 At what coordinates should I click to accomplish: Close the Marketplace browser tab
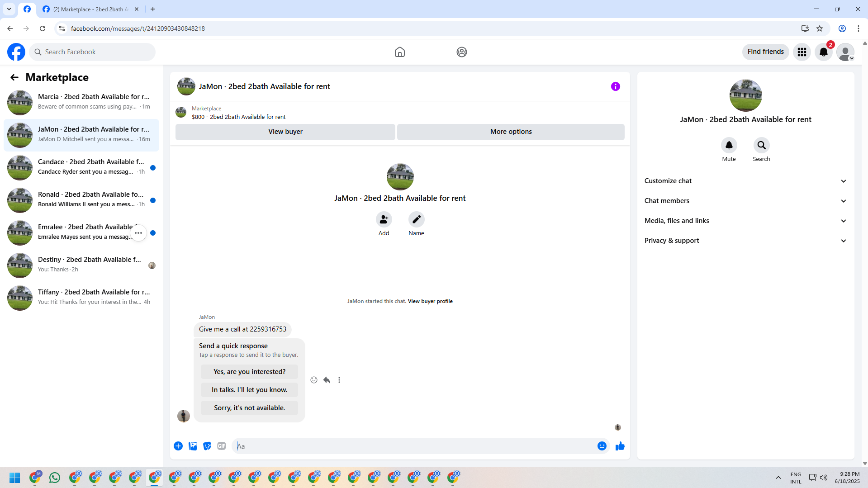[137, 9]
